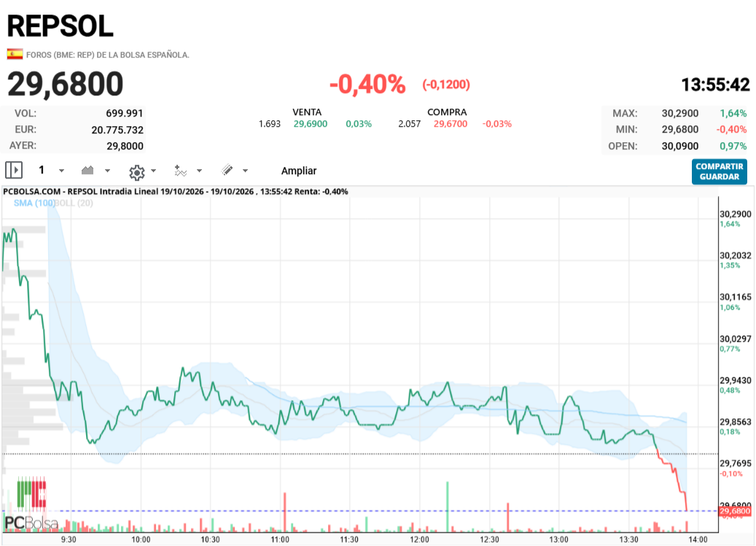Expand the arrow beside the settings gear
The height and width of the screenshot is (546, 756).
[153, 171]
